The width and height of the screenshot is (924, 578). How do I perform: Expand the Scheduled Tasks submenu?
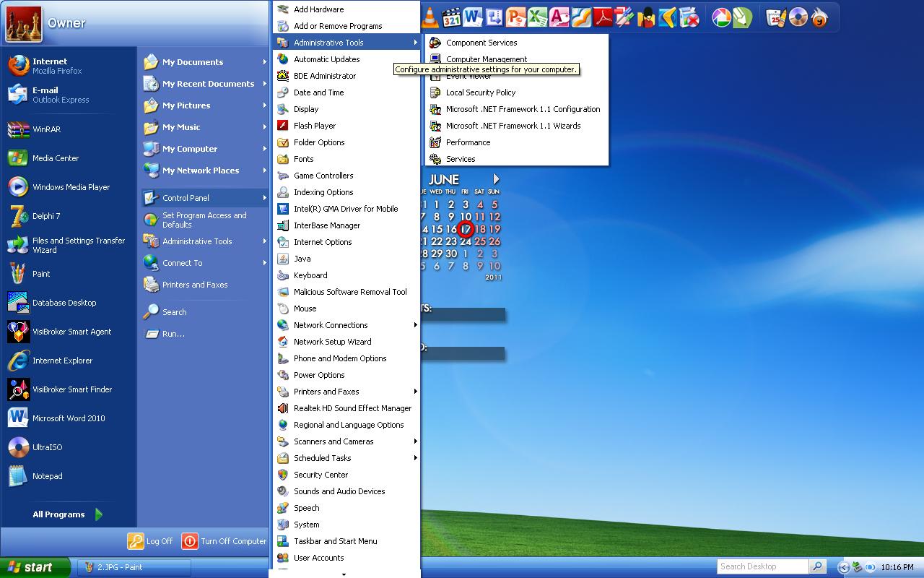(x=347, y=458)
